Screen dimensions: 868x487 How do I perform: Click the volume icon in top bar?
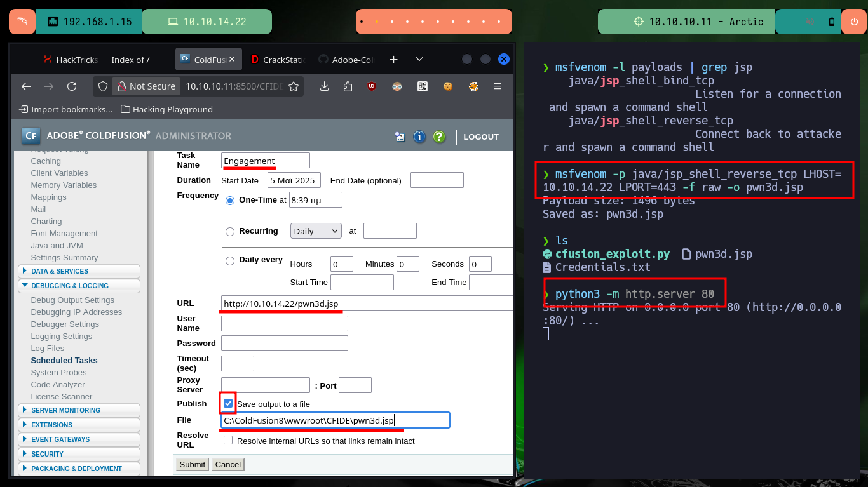click(x=811, y=22)
